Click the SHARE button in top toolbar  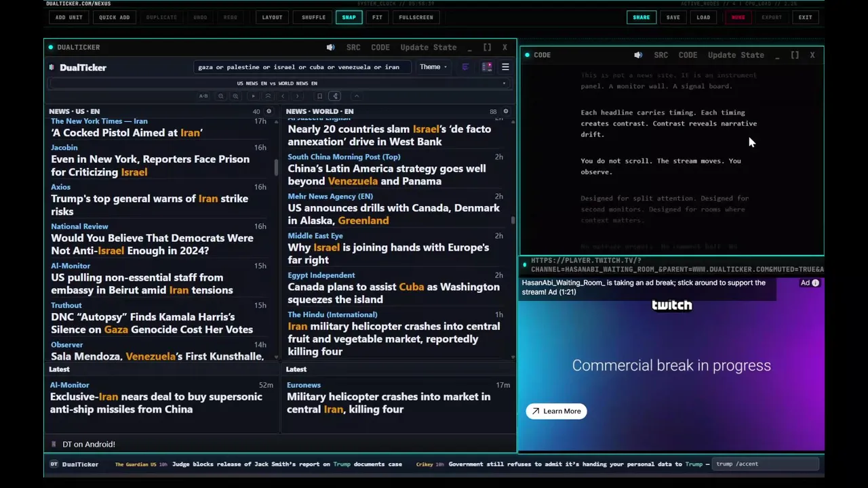(641, 17)
